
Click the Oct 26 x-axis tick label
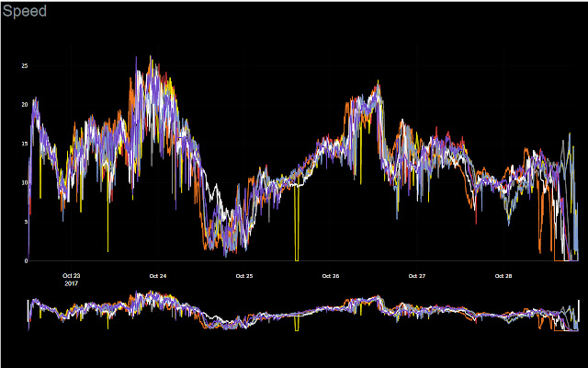coord(331,276)
